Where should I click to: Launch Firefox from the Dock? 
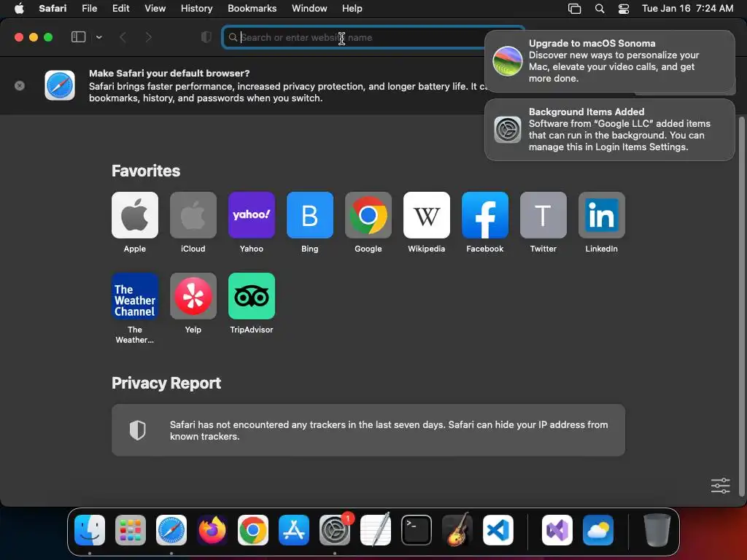[x=212, y=530]
